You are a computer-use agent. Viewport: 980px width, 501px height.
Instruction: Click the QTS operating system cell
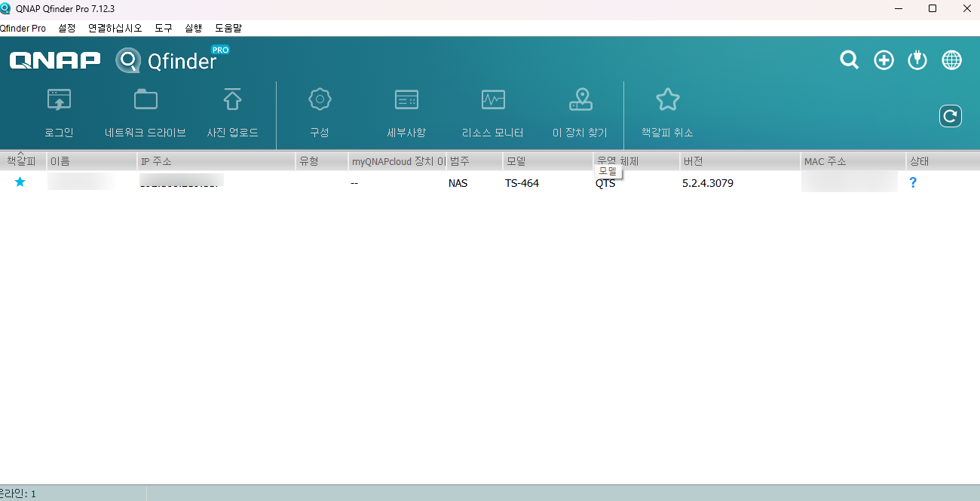click(605, 183)
